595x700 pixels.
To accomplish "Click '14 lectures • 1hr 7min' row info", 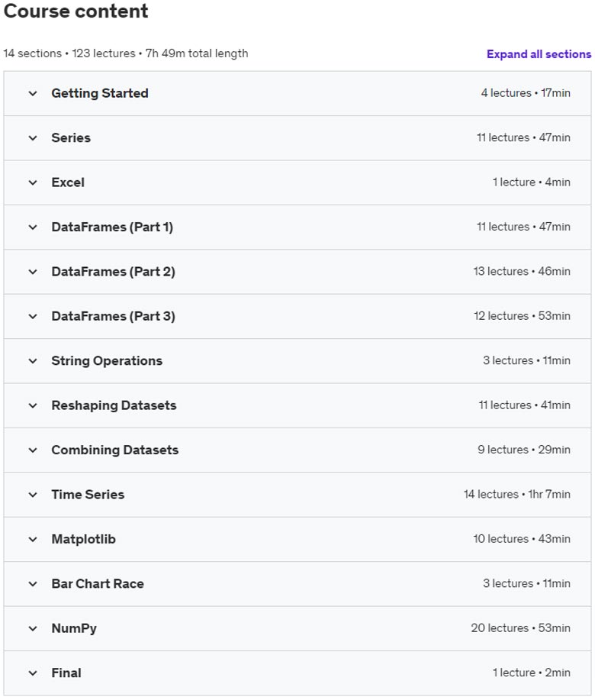I will [x=517, y=494].
